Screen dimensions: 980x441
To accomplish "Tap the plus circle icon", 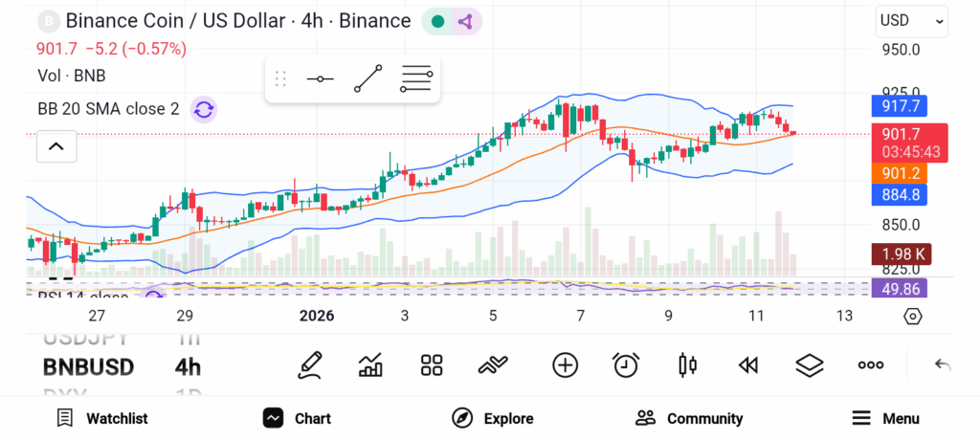I will (565, 364).
